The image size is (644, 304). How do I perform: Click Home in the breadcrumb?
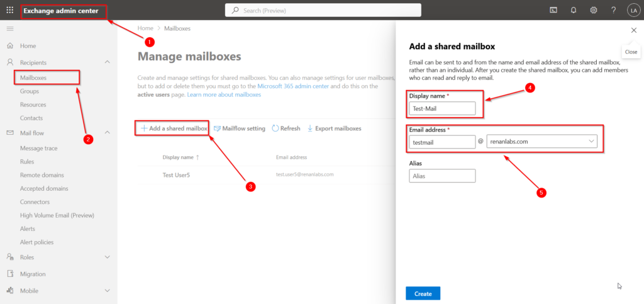pyautogui.click(x=145, y=28)
